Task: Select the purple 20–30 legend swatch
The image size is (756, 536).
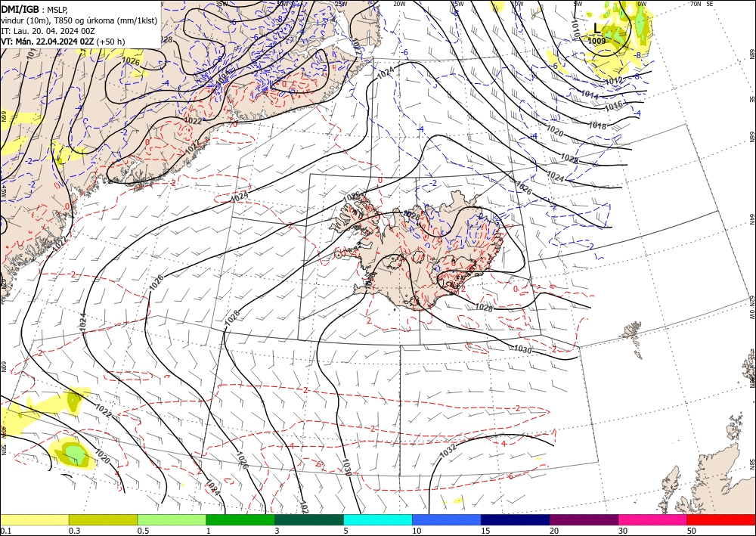Action: 584,519
